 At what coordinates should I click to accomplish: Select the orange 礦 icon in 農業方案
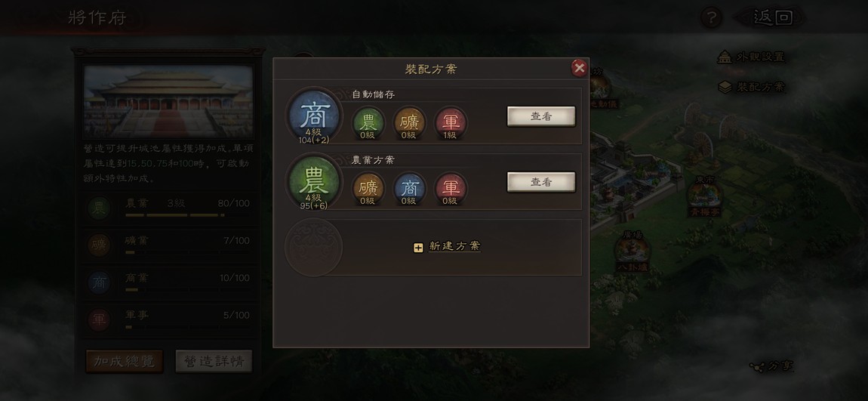tap(368, 188)
